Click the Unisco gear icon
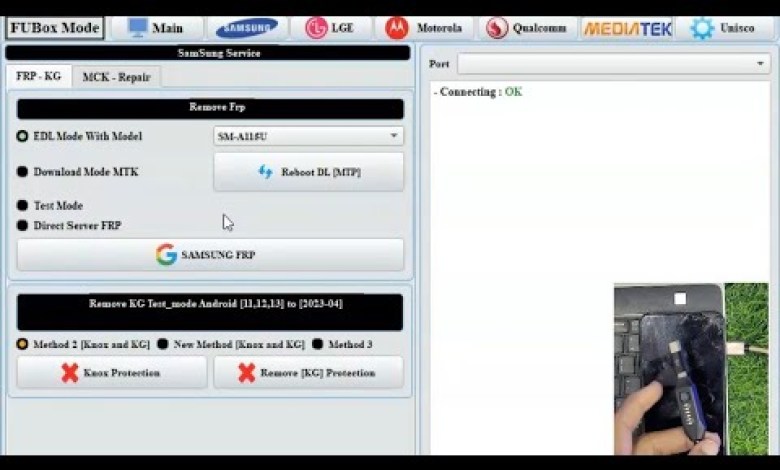 (x=702, y=28)
